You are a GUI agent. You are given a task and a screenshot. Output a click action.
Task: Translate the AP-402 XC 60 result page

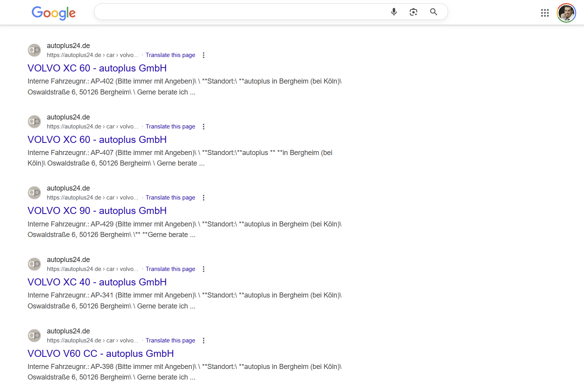[170, 55]
